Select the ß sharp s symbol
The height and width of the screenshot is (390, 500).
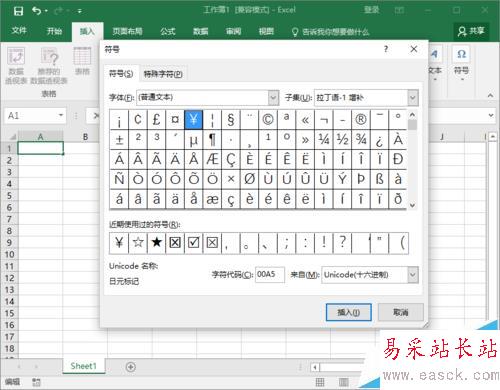[x=379, y=179]
